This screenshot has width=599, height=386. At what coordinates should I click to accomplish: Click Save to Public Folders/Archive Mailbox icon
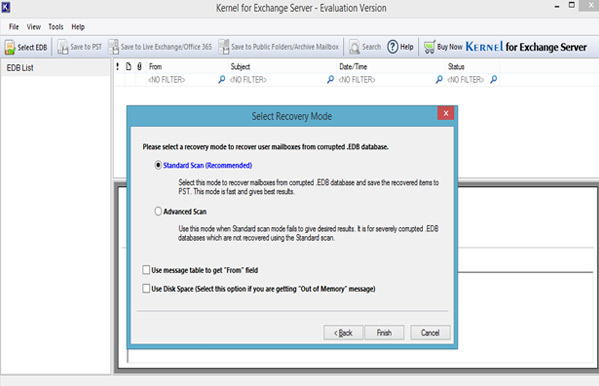point(224,47)
